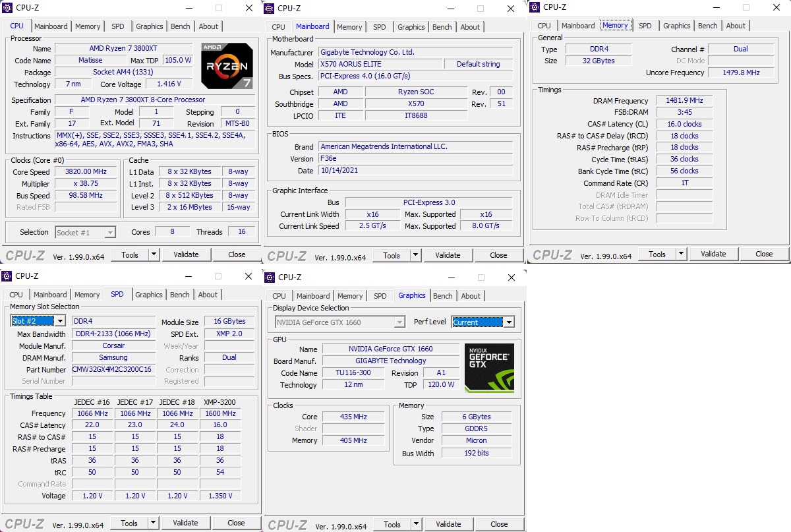Click the BIOS version F36e field
791x532 pixels.
coord(415,158)
